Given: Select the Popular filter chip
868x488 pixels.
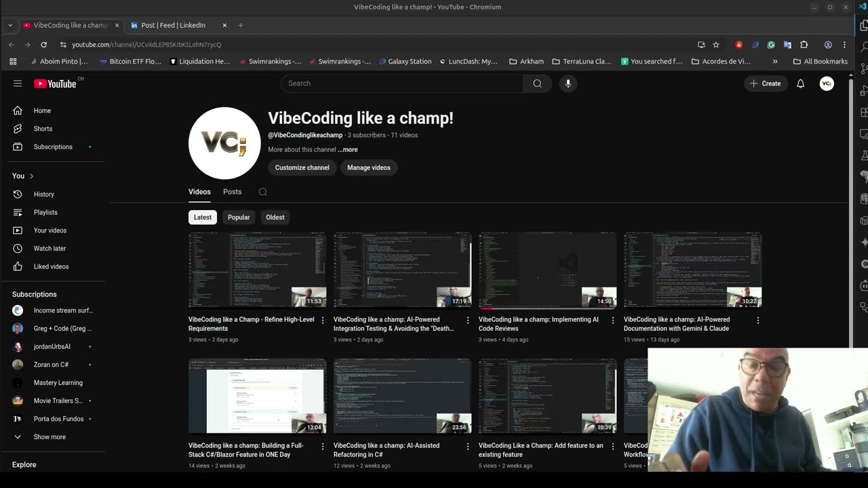Looking at the screenshot, I should click(x=239, y=217).
